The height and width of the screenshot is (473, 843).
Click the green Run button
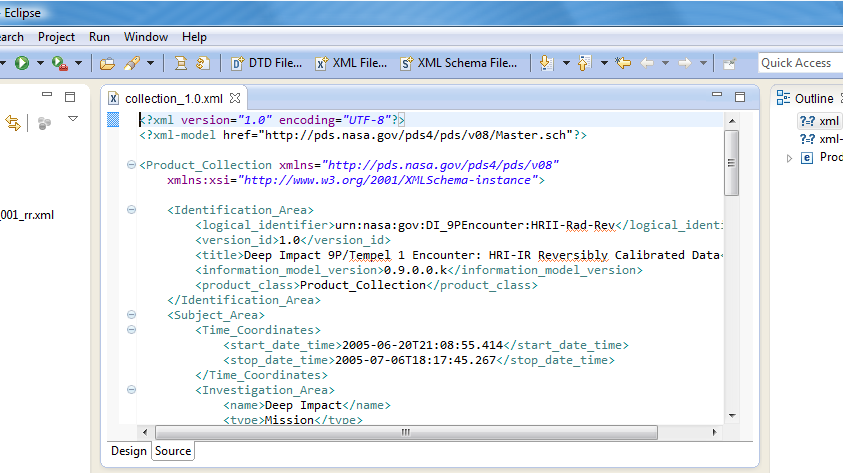click(x=22, y=63)
